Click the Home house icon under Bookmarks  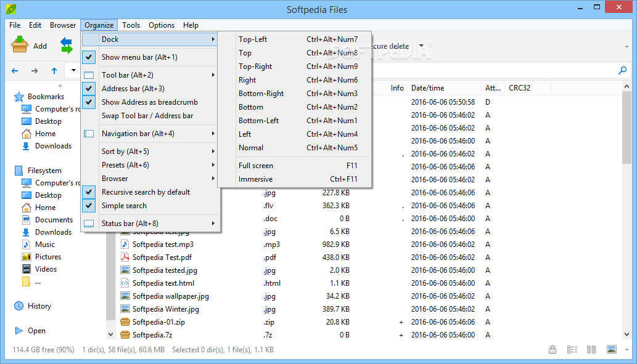pyautogui.click(x=27, y=134)
